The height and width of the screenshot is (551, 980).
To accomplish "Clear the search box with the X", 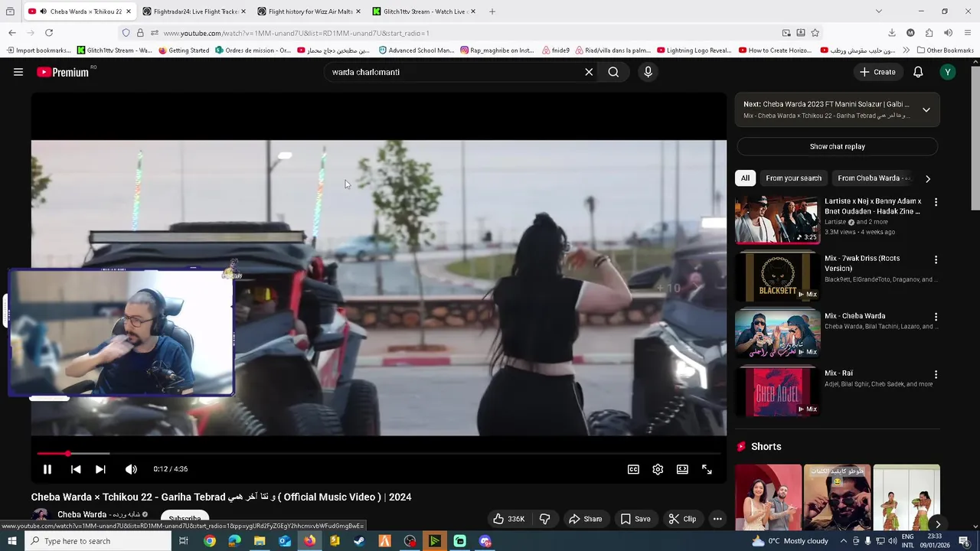I will 589,72.
